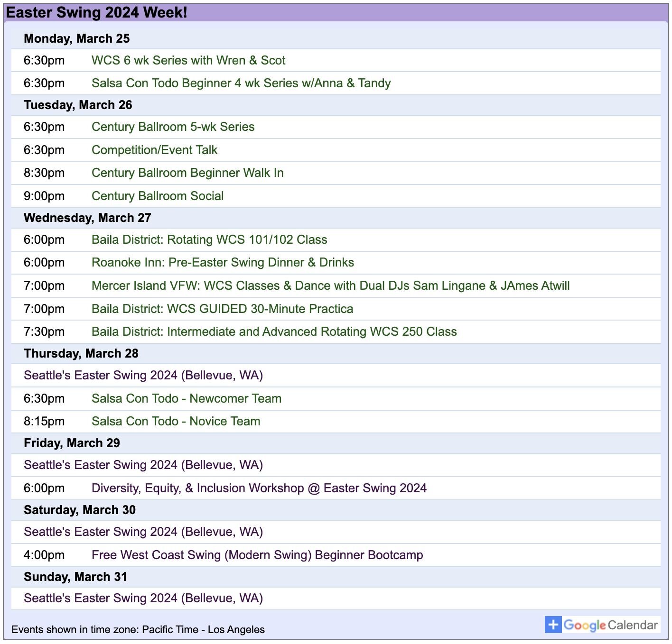Click the Google Calendar plus icon

(x=553, y=625)
